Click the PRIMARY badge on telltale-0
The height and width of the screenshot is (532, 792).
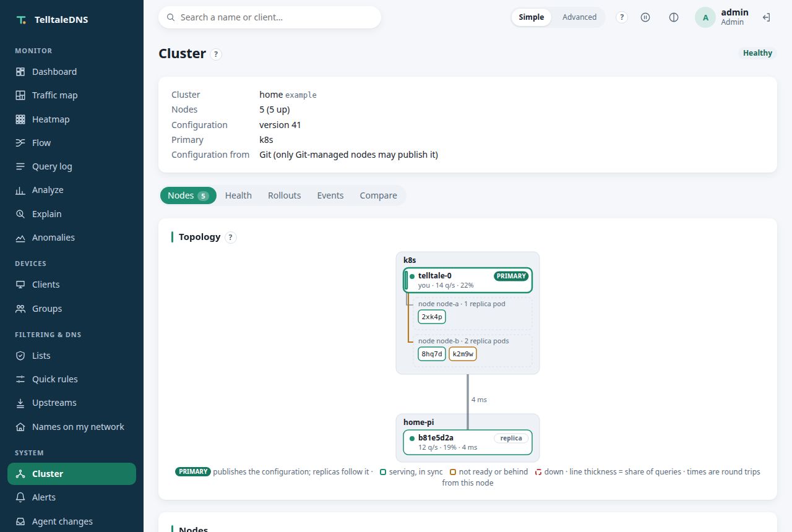[x=511, y=276]
